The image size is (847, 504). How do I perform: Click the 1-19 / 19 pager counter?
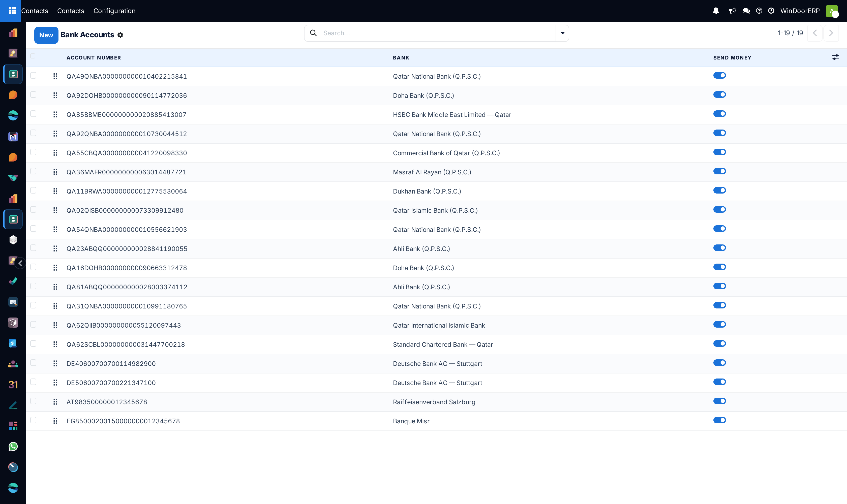[x=790, y=33]
